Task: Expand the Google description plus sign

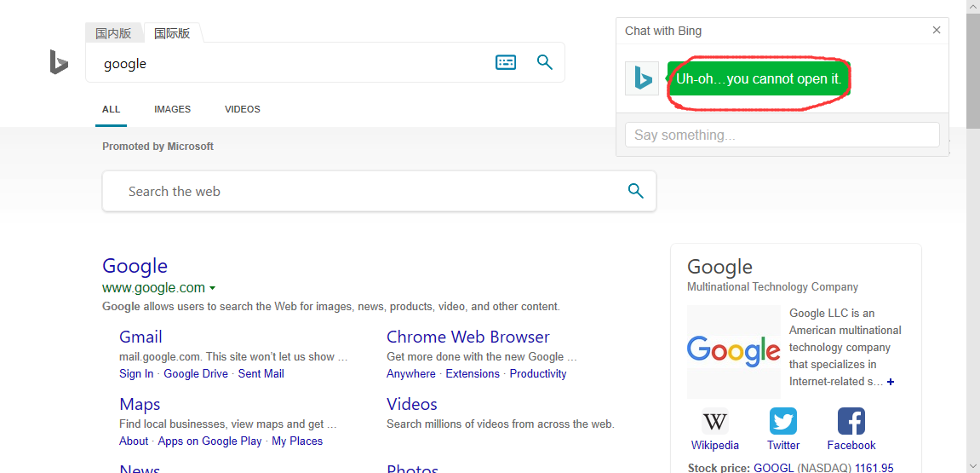Action: pyautogui.click(x=891, y=382)
